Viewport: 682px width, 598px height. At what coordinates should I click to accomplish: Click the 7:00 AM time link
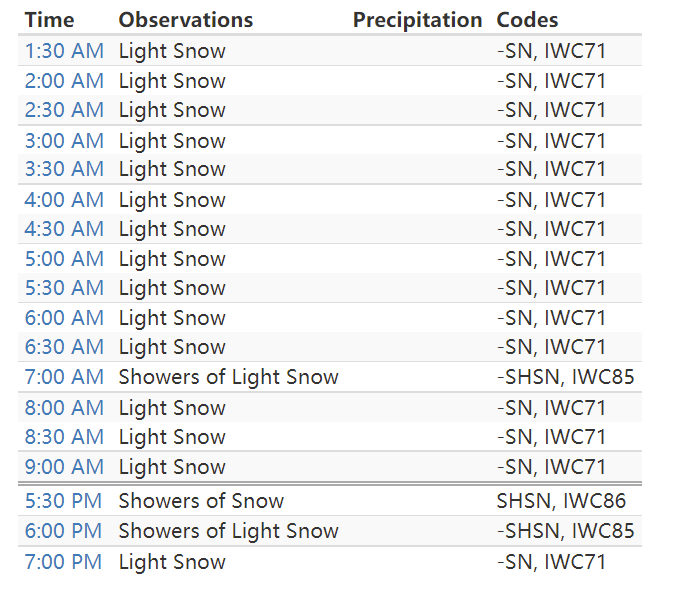(x=64, y=377)
